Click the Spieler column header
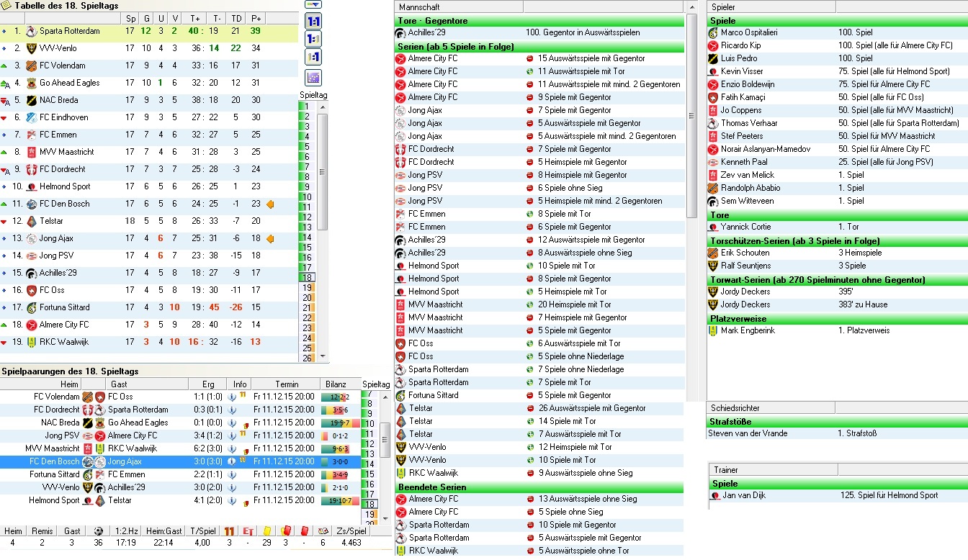The width and height of the screenshot is (968, 560). click(x=771, y=6)
